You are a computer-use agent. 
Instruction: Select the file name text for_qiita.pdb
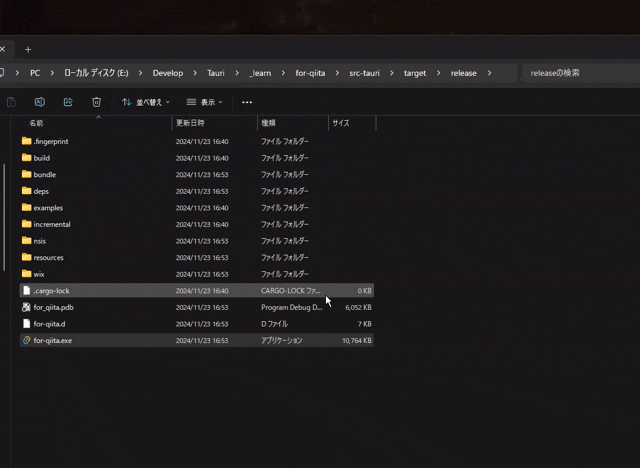coord(53,307)
